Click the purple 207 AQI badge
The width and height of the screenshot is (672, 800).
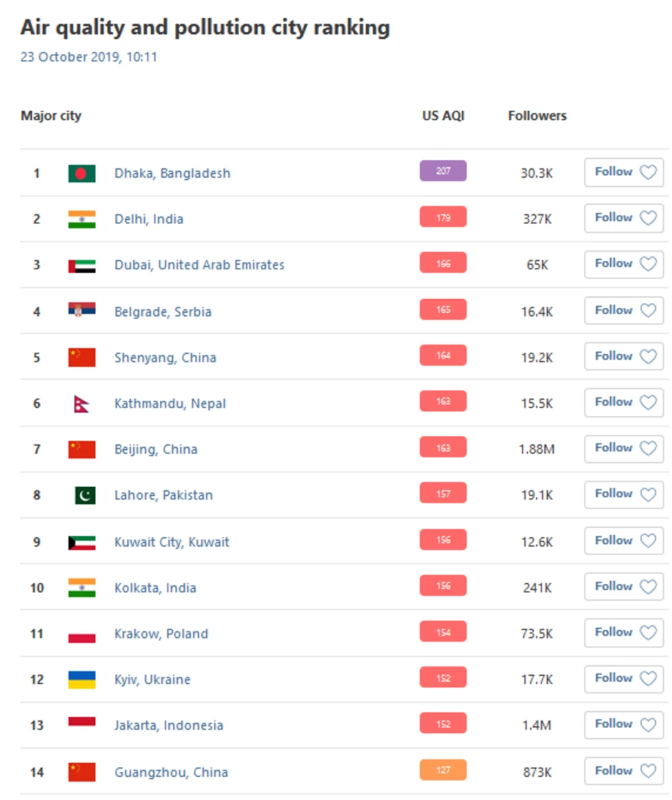443,171
